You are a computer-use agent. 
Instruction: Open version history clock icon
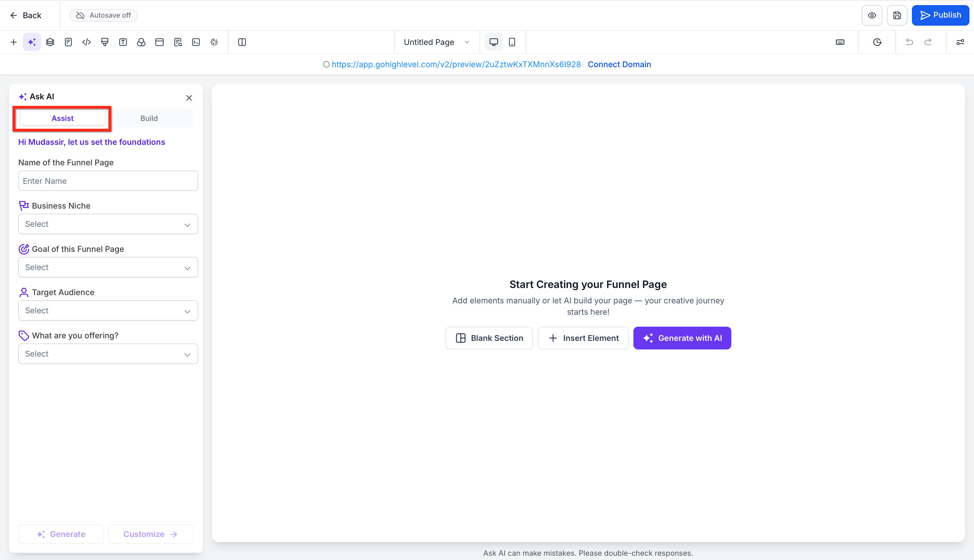click(877, 42)
